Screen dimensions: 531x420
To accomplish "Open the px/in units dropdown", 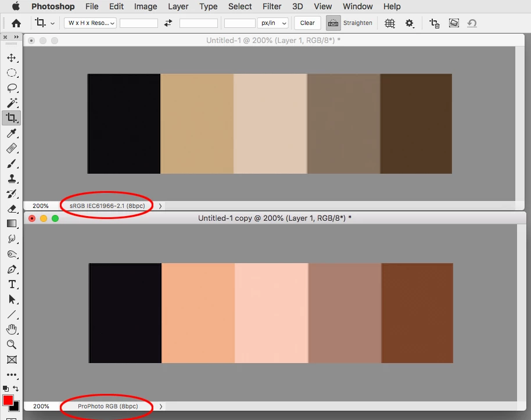I will 273,23.
